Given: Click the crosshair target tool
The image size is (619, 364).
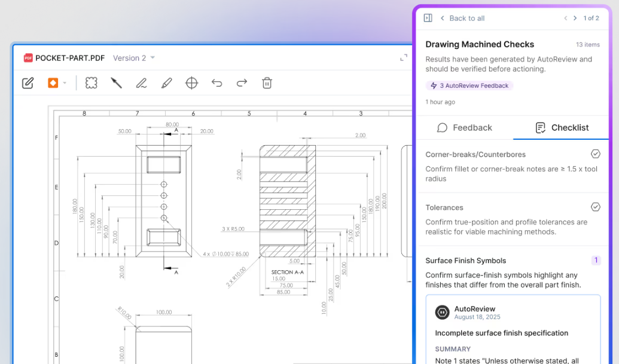Looking at the screenshot, I should [191, 83].
